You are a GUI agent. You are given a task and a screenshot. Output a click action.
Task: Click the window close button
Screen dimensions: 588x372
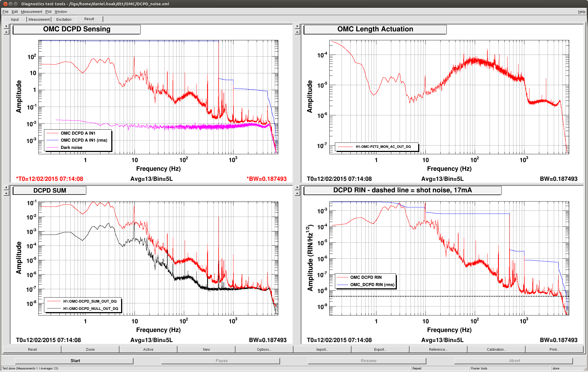click(5, 4)
